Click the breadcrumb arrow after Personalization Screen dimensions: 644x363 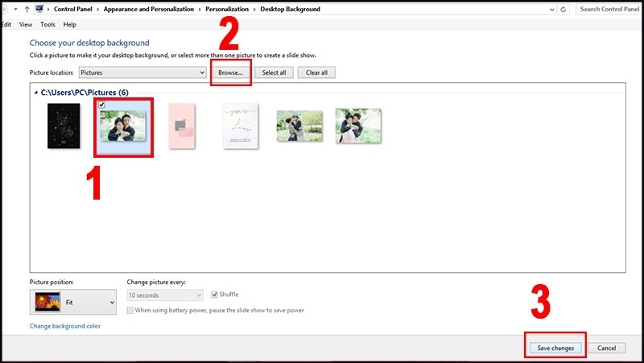click(254, 9)
